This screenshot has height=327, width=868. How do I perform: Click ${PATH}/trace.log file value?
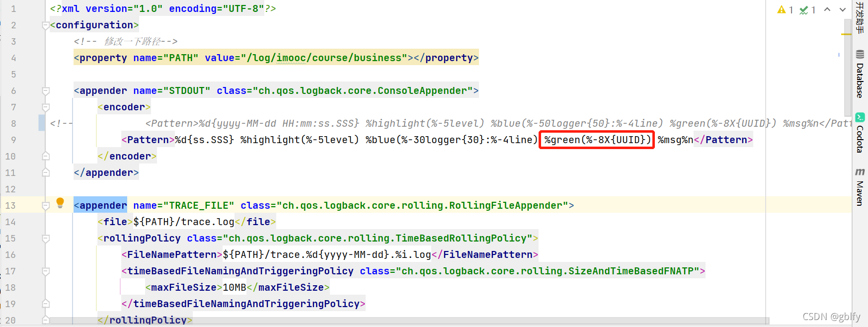[184, 222]
